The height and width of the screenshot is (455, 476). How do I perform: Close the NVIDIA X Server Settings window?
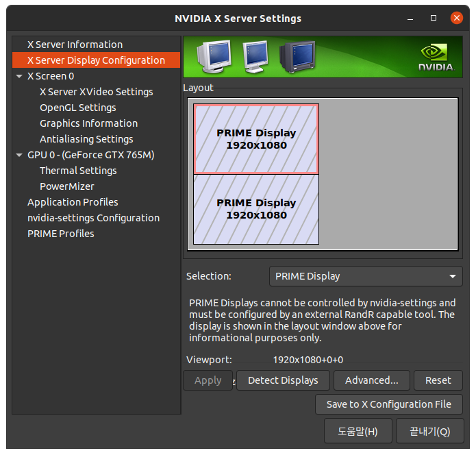[457, 18]
